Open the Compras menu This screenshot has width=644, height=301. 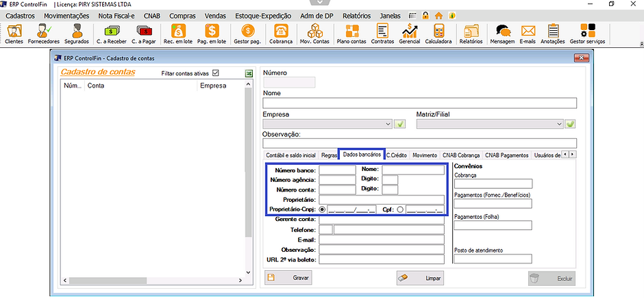(x=182, y=16)
